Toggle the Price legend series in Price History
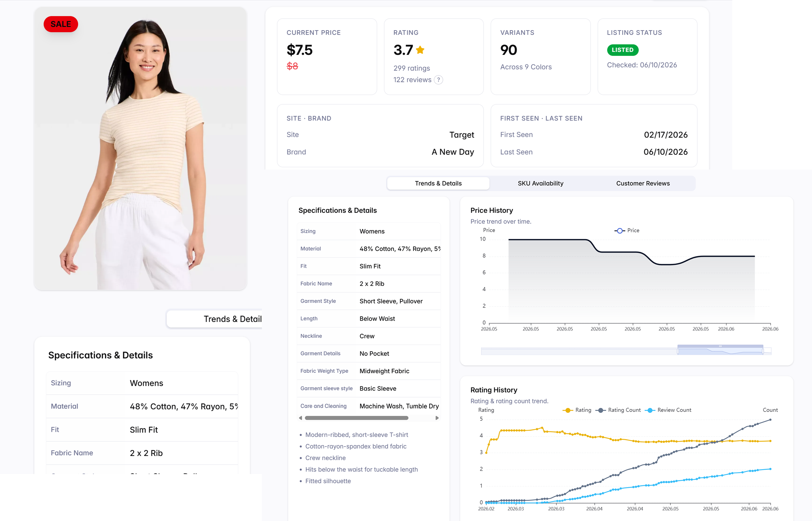This screenshot has width=812, height=521. point(627,230)
